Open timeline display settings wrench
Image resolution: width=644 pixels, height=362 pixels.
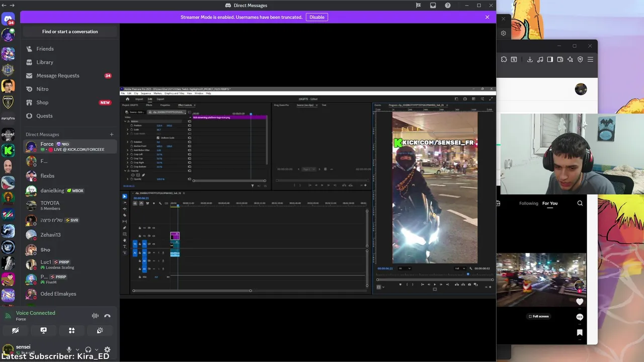pos(160,203)
